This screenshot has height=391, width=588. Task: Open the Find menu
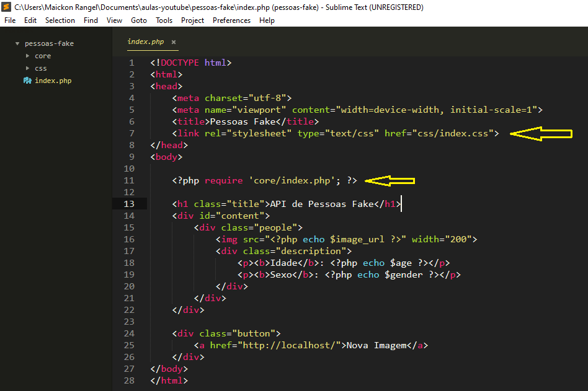[x=91, y=20]
